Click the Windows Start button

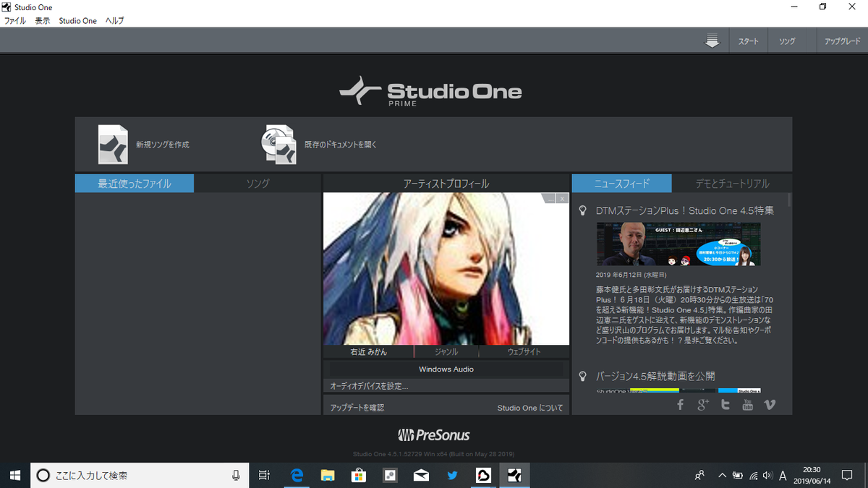[14, 475]
